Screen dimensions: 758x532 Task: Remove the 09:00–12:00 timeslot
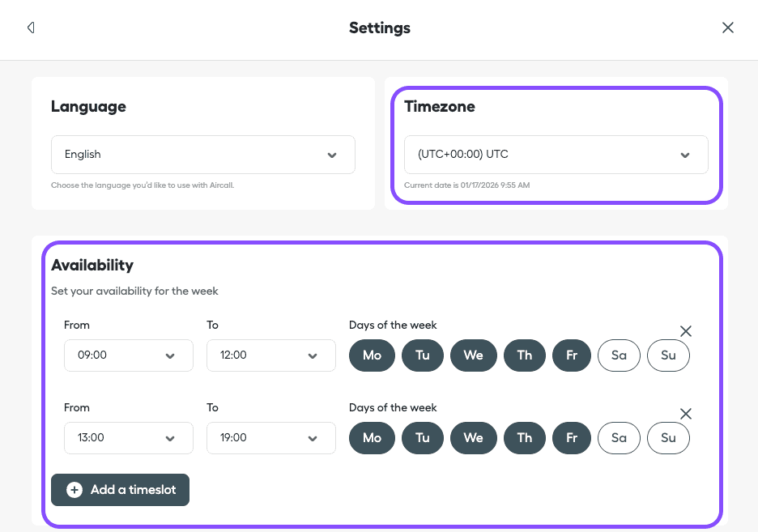tap(686, 331)
